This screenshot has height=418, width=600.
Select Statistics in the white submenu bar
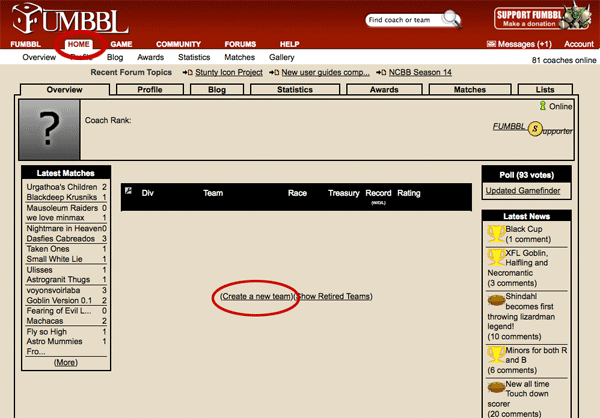[194, 57]
